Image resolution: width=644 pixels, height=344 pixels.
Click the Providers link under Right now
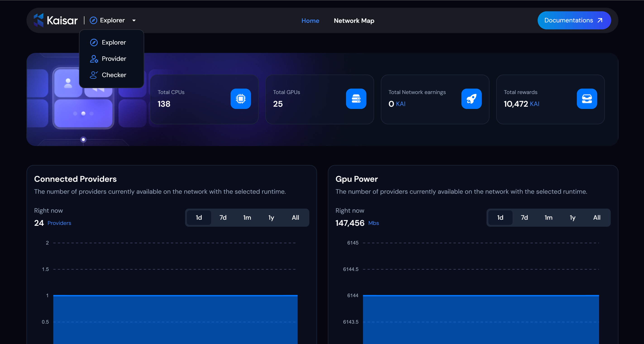click(x=59, y=223)
